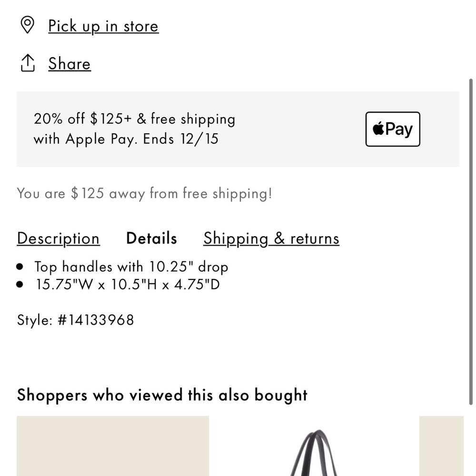Click the bullet next to bag dimensions
Image resolution: width=476 pixels, height=476 pixels.
[20, 284]
